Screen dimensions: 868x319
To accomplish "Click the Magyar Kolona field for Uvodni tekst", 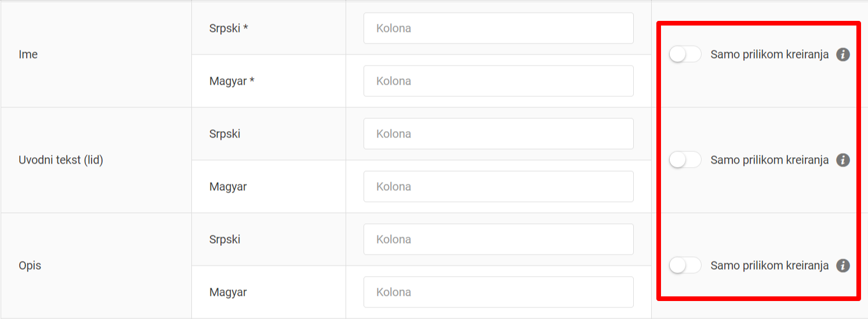I will (498, 186).
